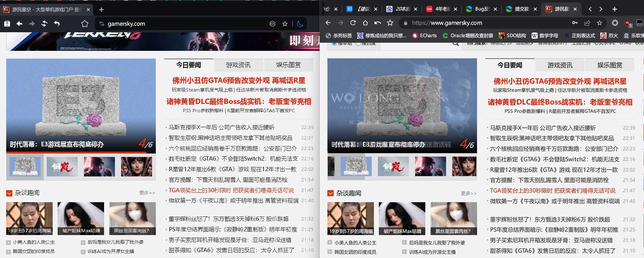644x258 pixels.
Task: Select 今日要闻 tab in right page
Action: (x=510, y=65)
